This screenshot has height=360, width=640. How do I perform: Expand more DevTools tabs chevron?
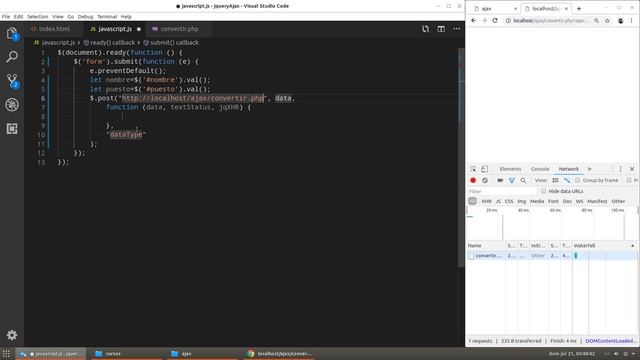pos(589,169)
